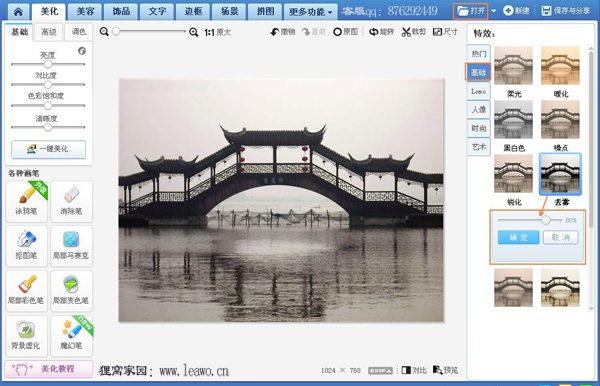Screen dimensions: 600x386
Task: Apply the 锐化 sharpen effect thumbnail
Action: pyautogui.click(x=513, y=173)
